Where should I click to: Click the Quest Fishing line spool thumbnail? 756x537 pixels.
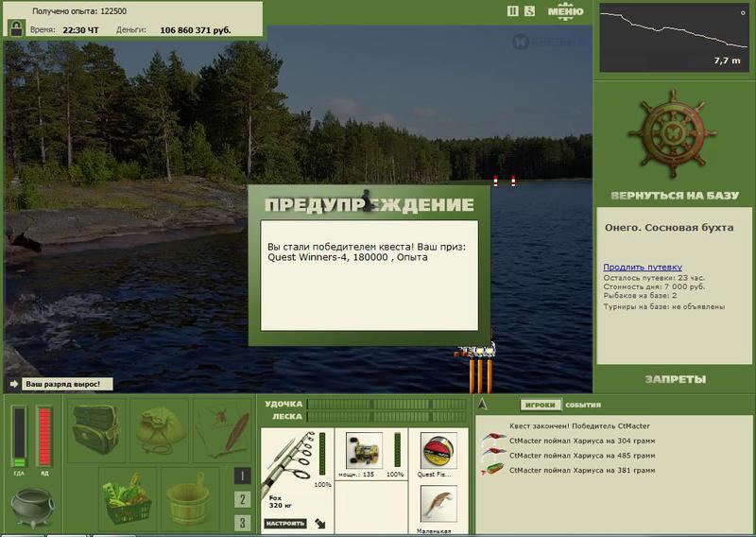point(438,451)
